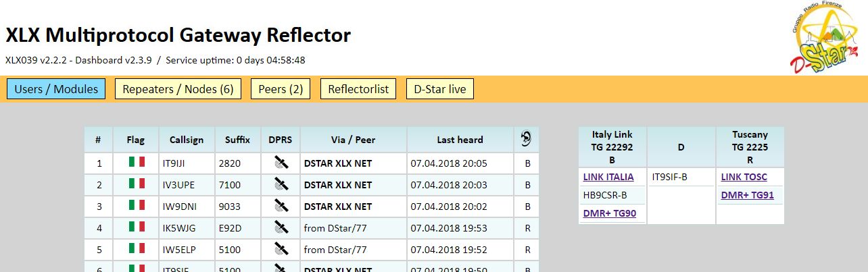Click the DPRS satellite icon for IK5WJG

coord(280,228)
